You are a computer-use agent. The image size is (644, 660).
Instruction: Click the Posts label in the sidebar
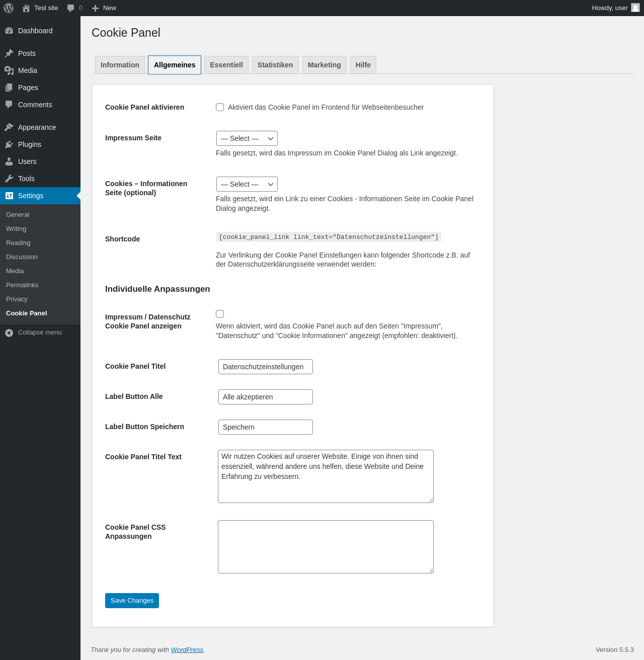coord(27,53)
